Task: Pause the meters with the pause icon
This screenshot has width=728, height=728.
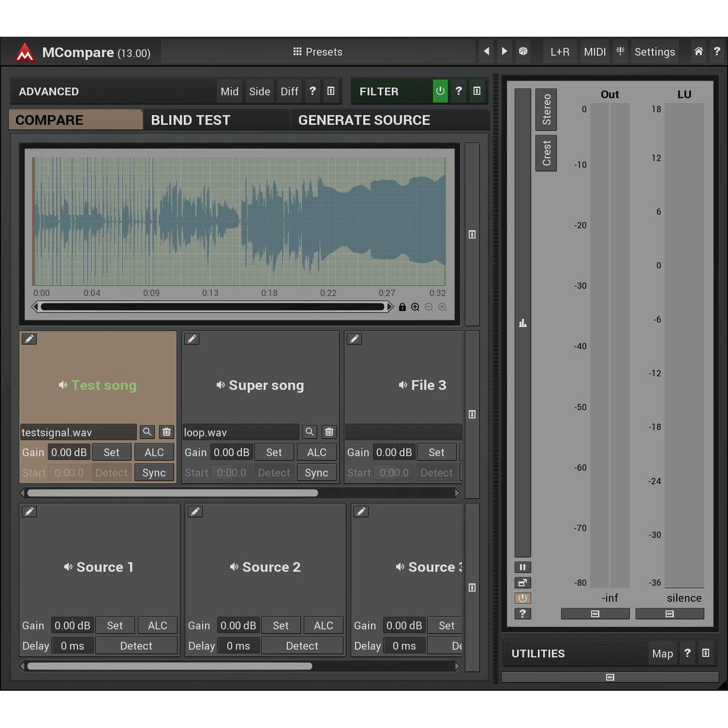Action: point(522,567)
